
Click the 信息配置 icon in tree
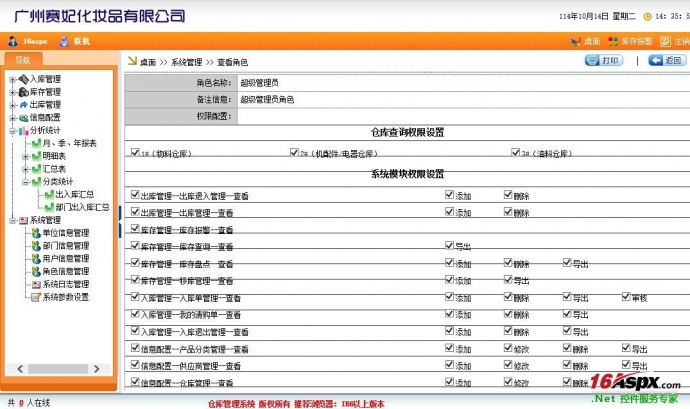(23, 118)
